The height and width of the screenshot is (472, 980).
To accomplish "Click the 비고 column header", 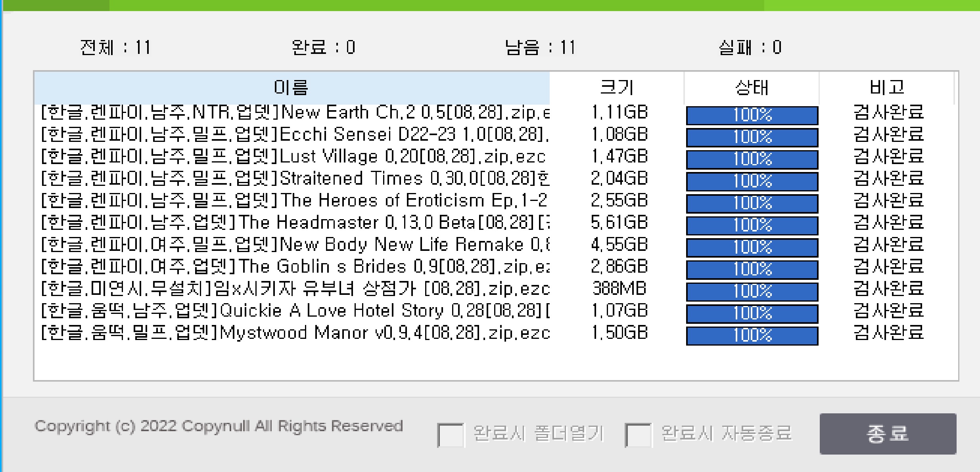I will 886,88.
